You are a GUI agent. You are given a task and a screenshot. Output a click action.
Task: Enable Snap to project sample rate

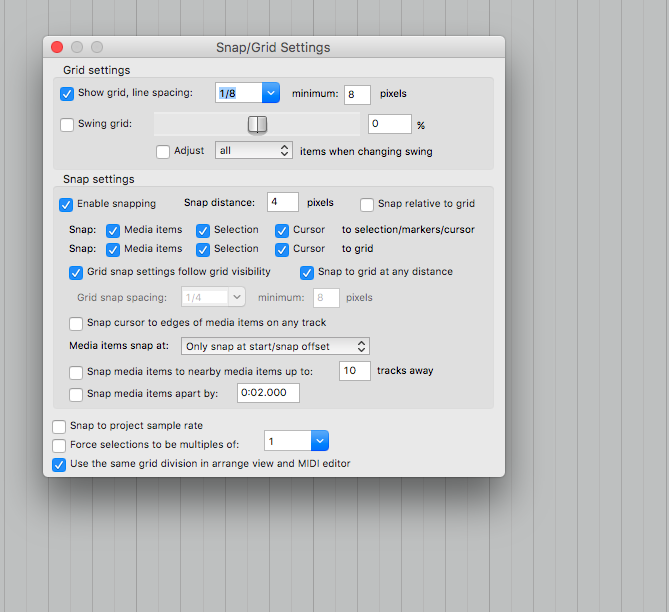59,426
